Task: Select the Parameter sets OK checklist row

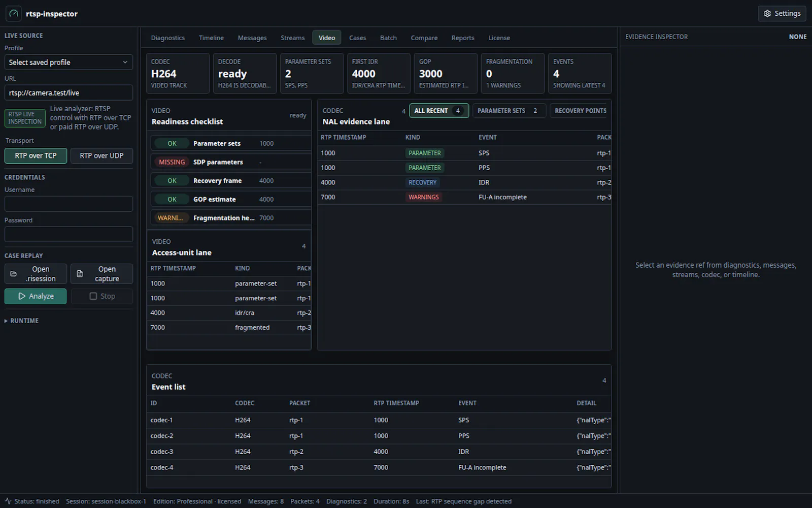Action: click(x=230, y=143)
